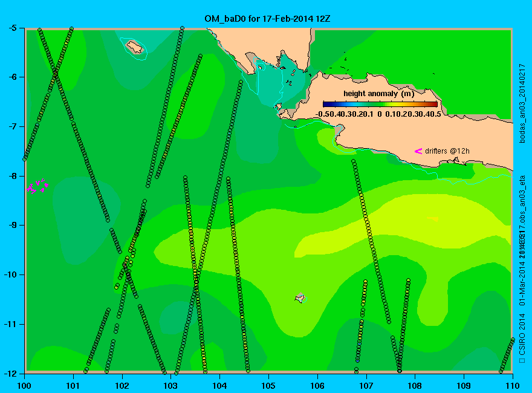The height and width of the screenshot is (393, 532).
Task: Click the colorbar's standalone 0 tick label
Action: [x=379, y=114]
